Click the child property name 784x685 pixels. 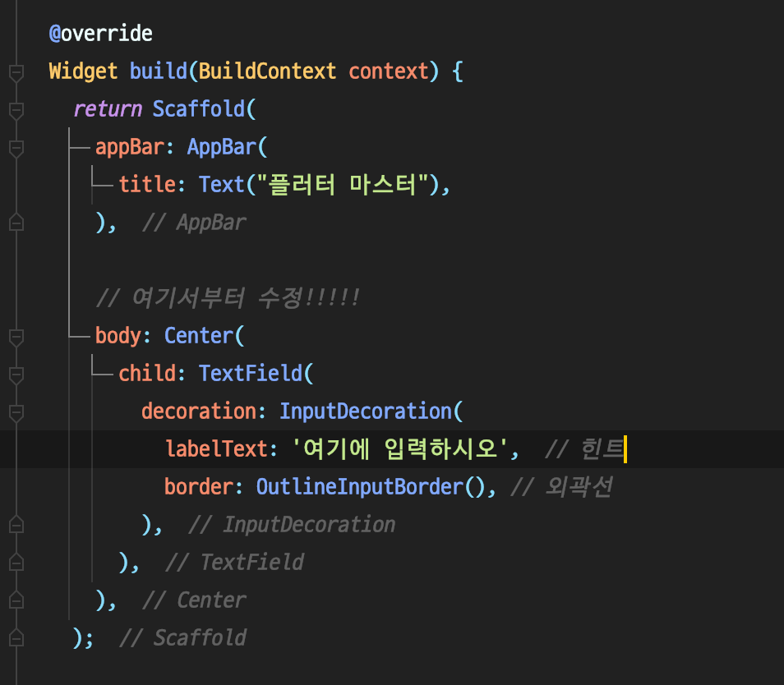[x=147, y=373]
